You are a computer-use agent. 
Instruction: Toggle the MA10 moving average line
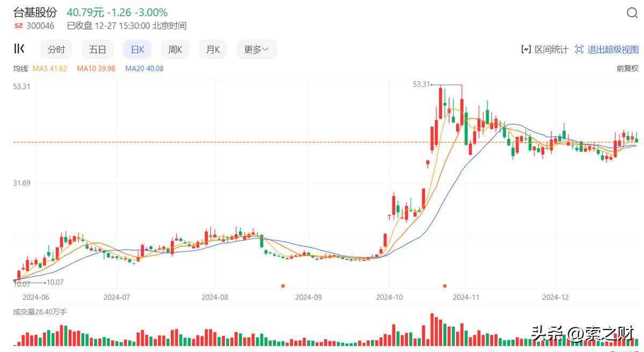pos(96,69)
